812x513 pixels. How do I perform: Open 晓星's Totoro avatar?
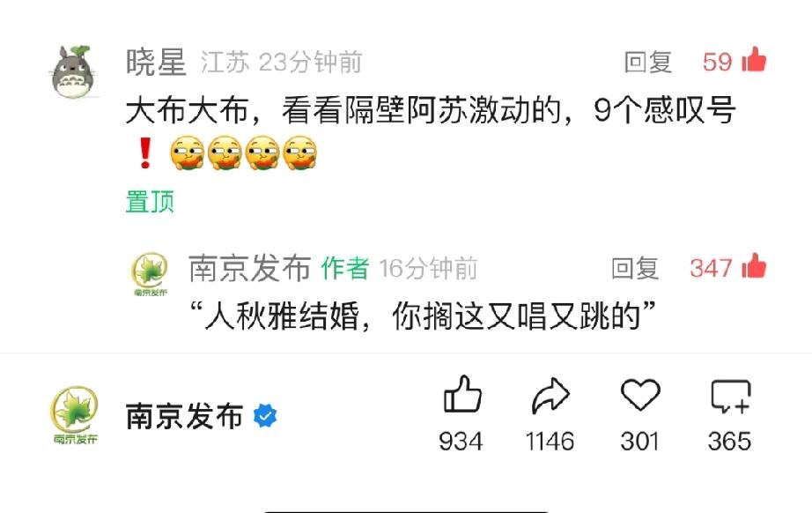pos(74,71)
